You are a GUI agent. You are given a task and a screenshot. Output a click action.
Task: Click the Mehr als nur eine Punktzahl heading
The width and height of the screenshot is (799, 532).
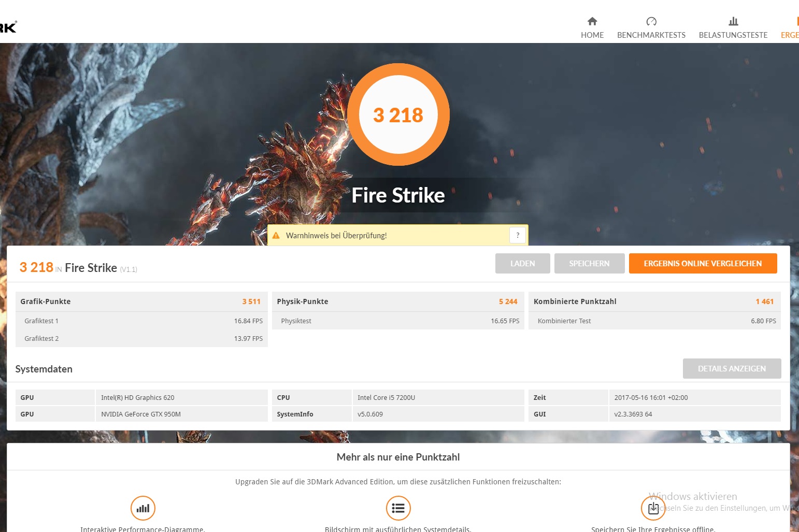[x=398, y=457]
